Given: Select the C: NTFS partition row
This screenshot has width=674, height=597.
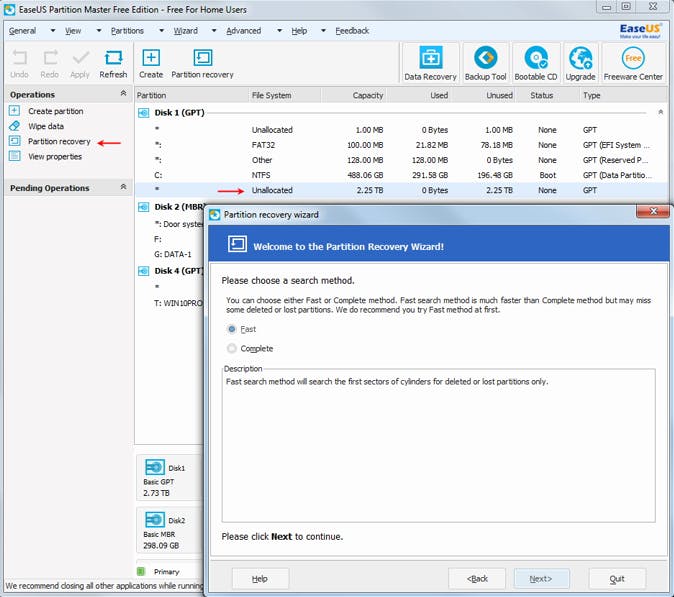Looking at the screenshot, I should (401, 175).
